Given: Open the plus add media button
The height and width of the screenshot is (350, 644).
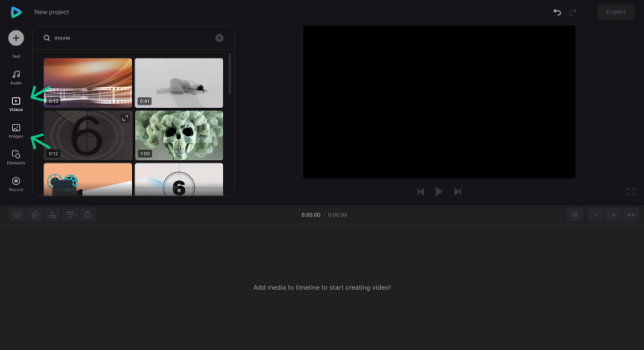Looking at the screenshot, I should point(16,38).
